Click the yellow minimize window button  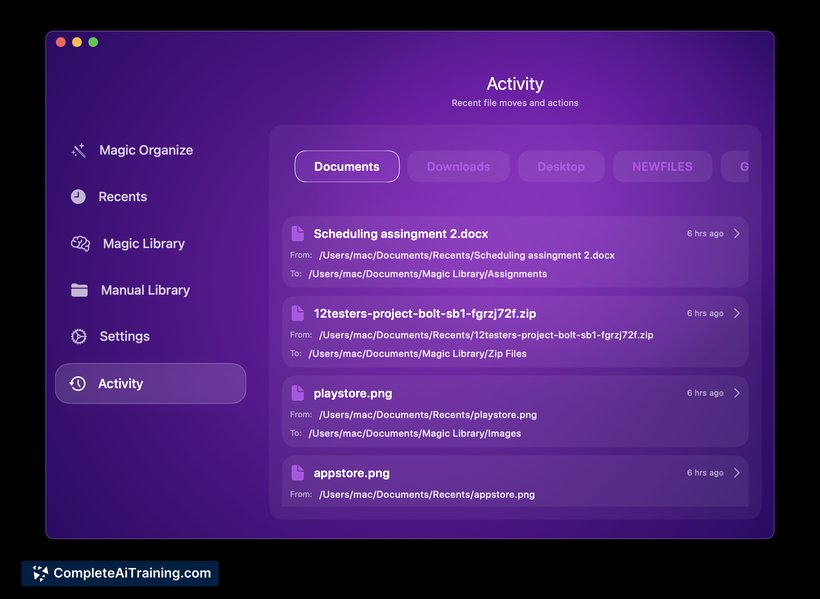point(77,42)
